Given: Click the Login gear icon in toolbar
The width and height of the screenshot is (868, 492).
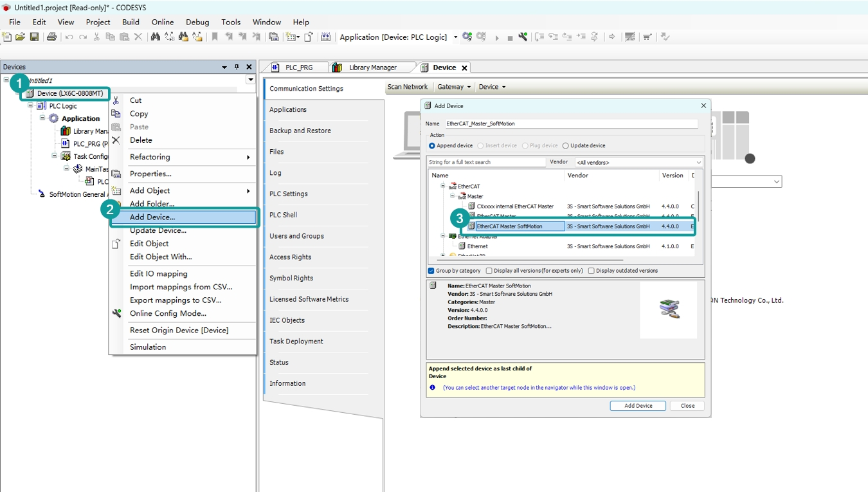Looking at the screenshot, I should [x=467, y=37].
